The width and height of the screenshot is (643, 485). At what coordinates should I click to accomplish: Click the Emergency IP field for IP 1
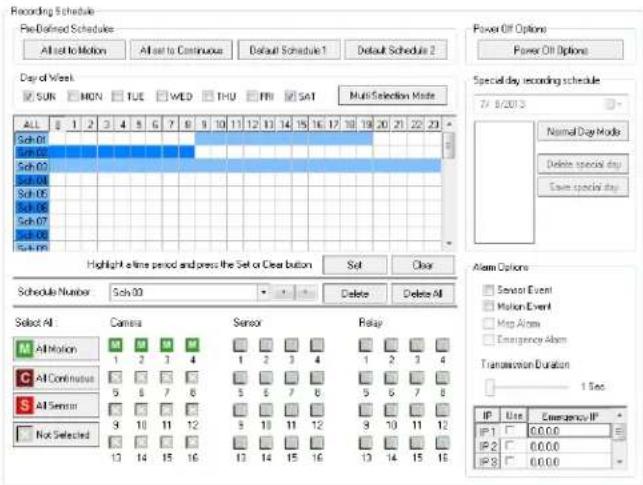[x=569, y=430]
